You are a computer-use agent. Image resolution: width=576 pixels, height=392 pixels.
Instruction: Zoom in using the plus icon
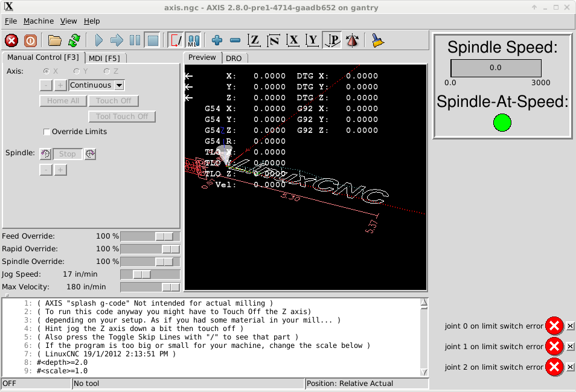point(217,40)
